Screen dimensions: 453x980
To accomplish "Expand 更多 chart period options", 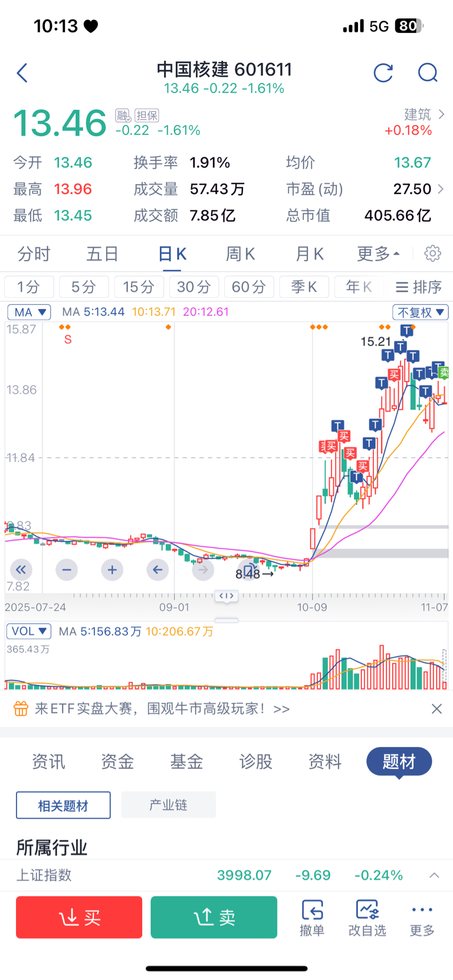I will [378, 254].
